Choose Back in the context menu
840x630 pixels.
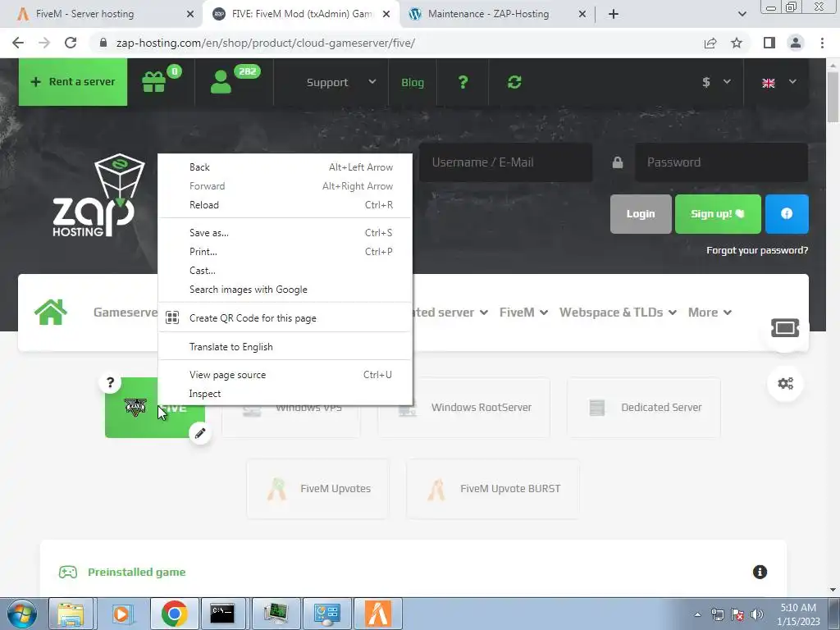[285, 167]
